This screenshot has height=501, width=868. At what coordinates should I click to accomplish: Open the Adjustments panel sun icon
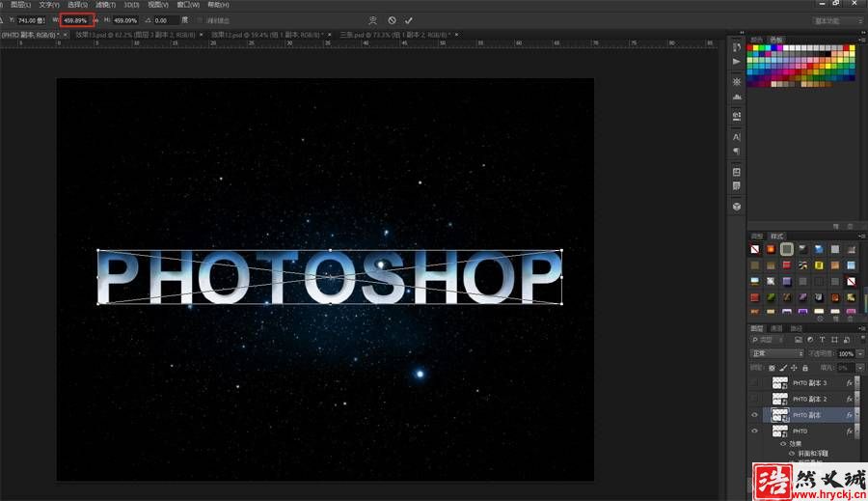click(x=736, y=81)
